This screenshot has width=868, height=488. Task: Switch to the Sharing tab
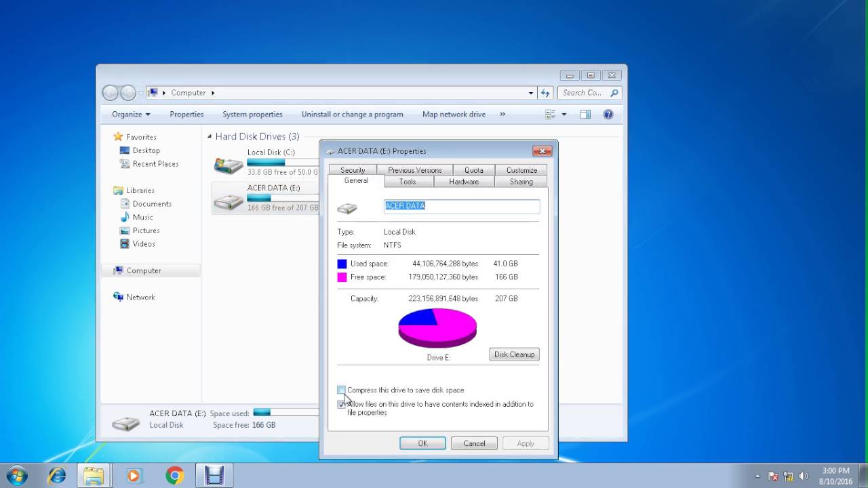[x=521, y=182]
